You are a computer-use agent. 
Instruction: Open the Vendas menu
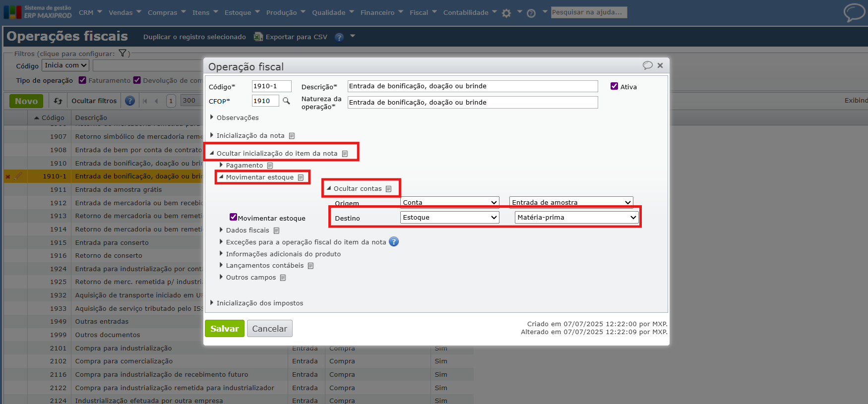point(125,12)
